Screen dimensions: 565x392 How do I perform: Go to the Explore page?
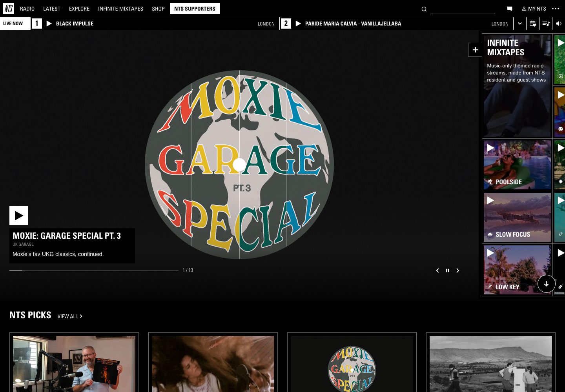79,9
